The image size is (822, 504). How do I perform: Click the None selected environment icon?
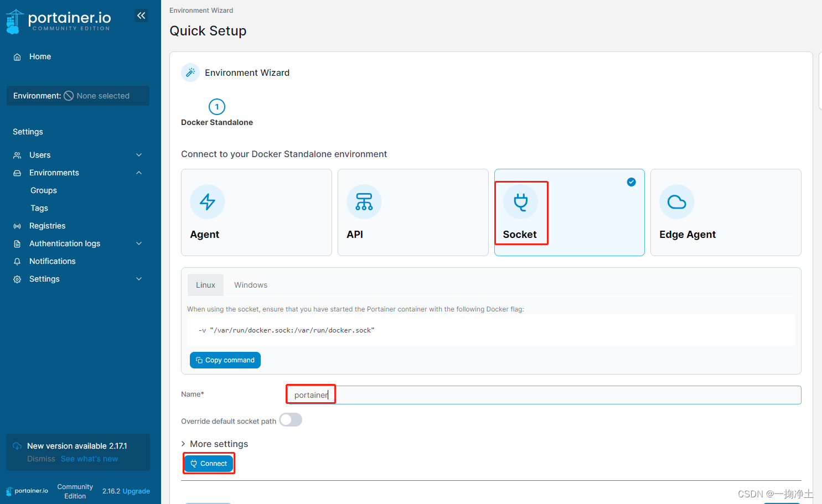pos(69,96)
